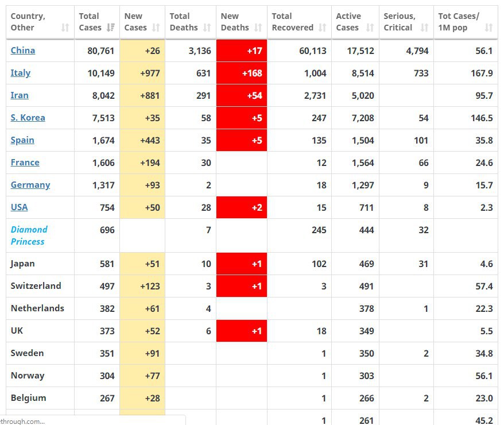Go to Spain country link
This screenshot has height=425, width=504.
coord(22,140)
